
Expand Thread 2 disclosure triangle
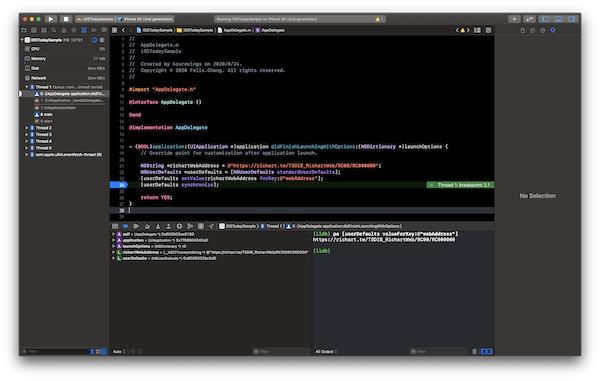[x=26, y=128]
